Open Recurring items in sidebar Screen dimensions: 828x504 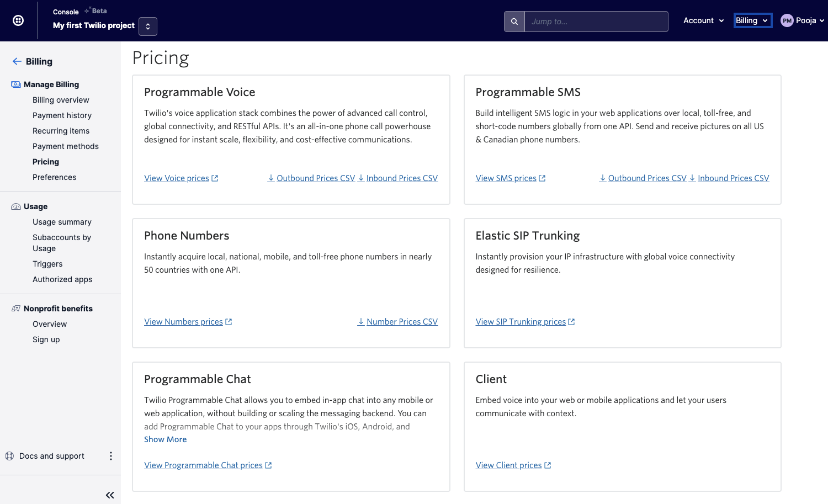tap(61, 131)
